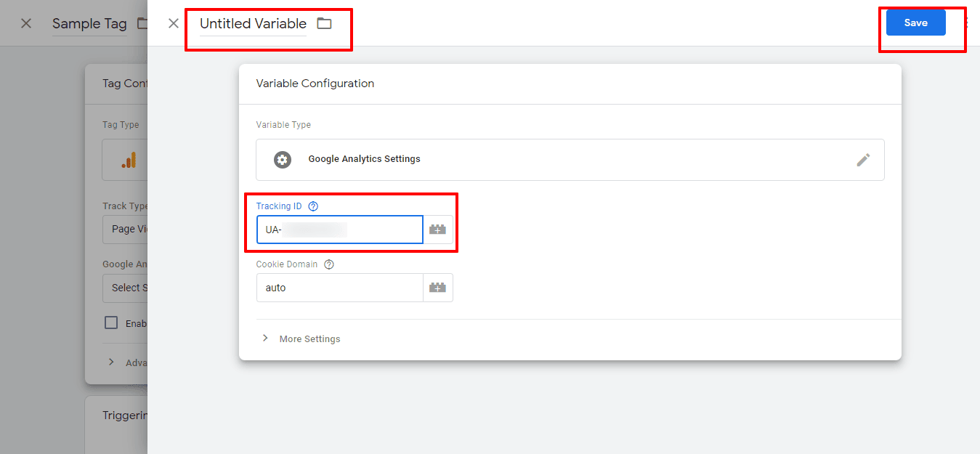Select the Google Analytics Settings gear icon
Screen dimensions: 980x454
click(x=283, y=160)
